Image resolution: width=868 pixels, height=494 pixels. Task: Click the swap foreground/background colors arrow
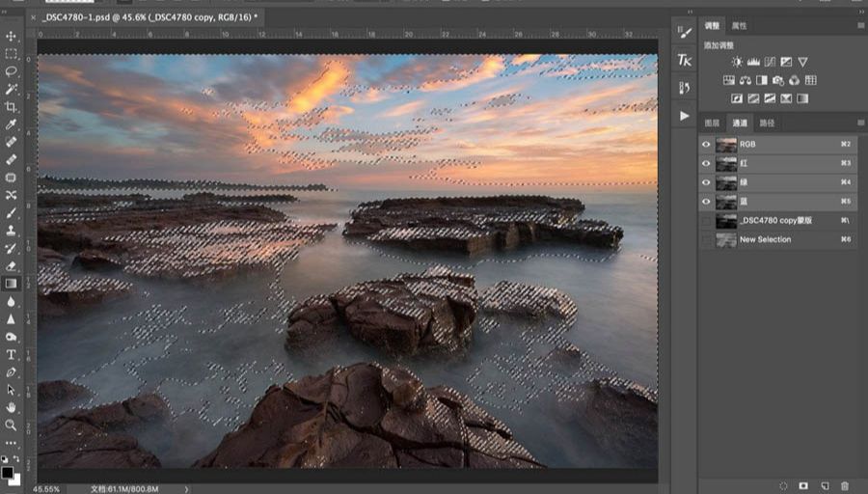pos(16,459)
